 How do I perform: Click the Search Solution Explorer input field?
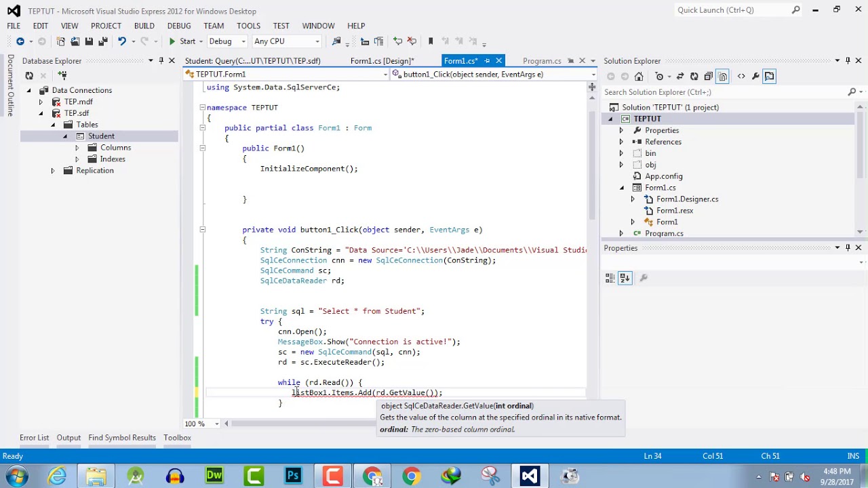click(x=724, y=92)
